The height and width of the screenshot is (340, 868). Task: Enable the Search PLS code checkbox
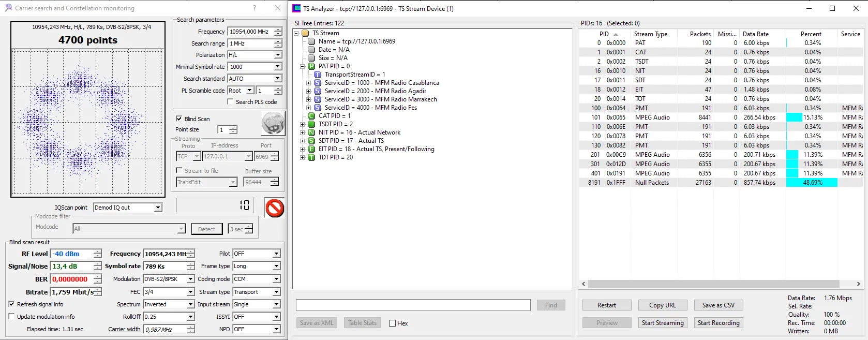click(230, 102)
